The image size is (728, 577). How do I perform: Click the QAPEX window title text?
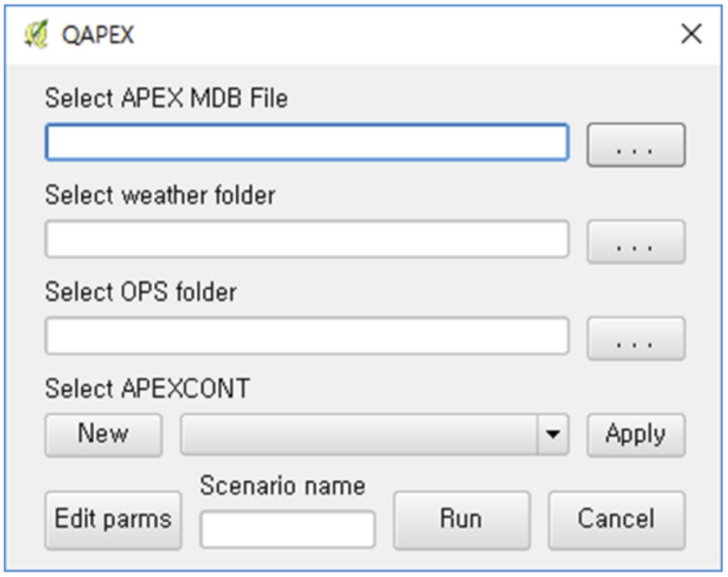(98, 34)
